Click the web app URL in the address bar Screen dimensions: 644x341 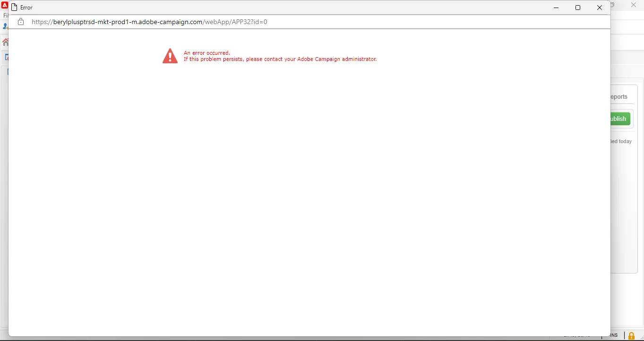[x=150, y=22]
